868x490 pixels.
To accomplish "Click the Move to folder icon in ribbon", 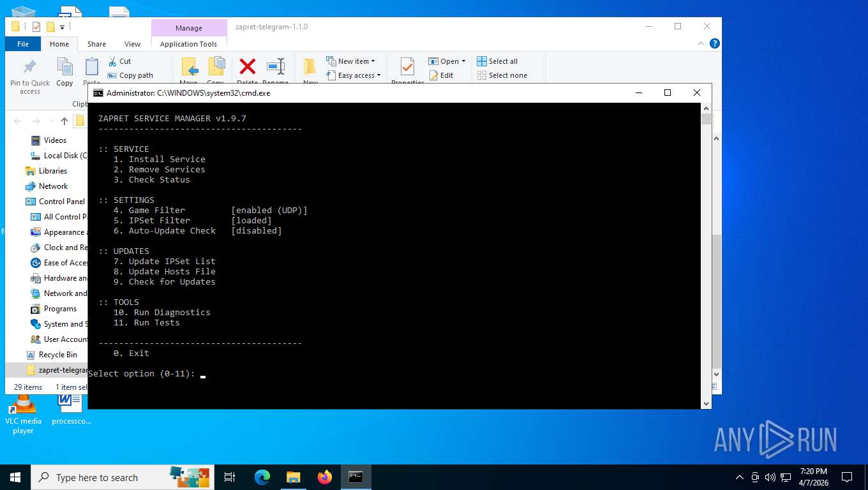I will [x=189, y=67].
